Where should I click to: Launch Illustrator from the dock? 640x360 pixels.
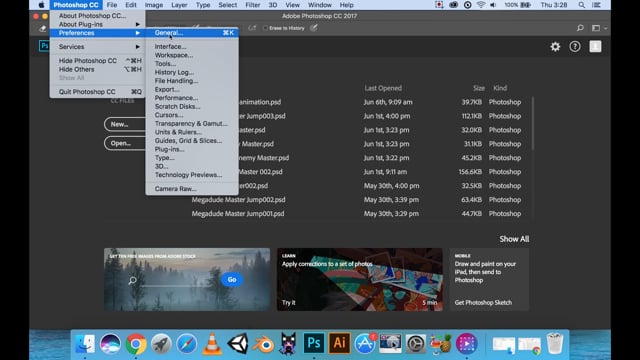point(339,343)
